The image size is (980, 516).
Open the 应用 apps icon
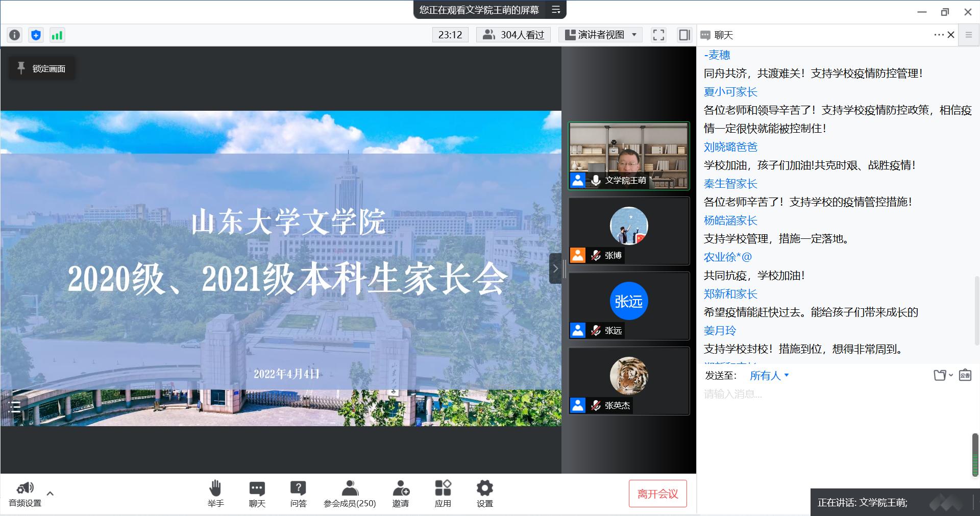point(443,494)
